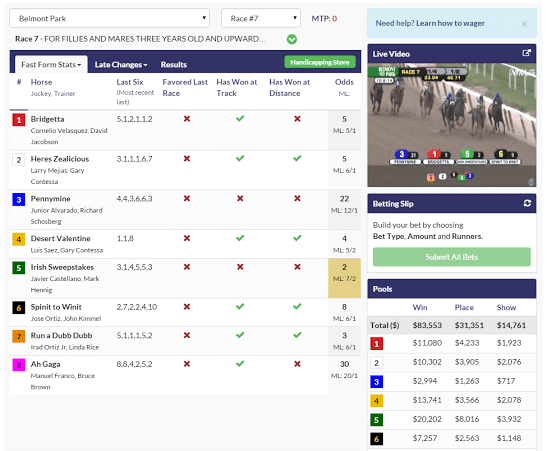This screenshot has width=547, height=451.
Task: Select Ah Gaga's pink number 8 badge
Action: 18,365
